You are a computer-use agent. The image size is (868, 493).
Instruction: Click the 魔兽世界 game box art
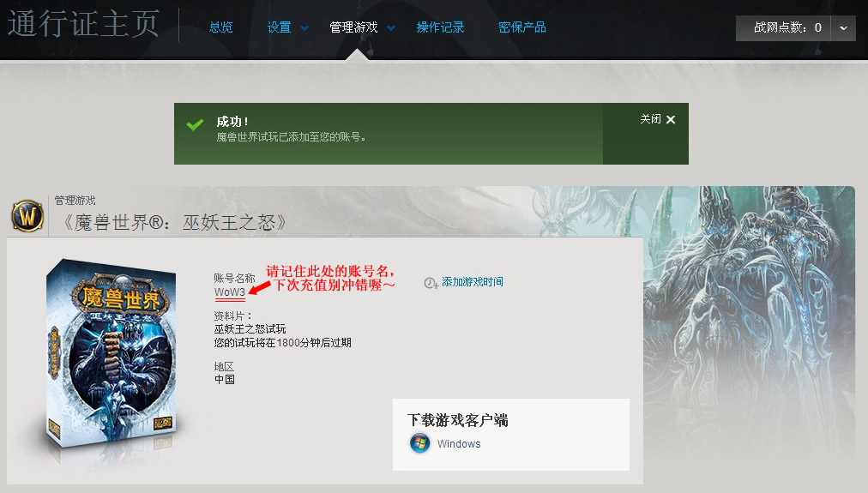tap(112, 354)
